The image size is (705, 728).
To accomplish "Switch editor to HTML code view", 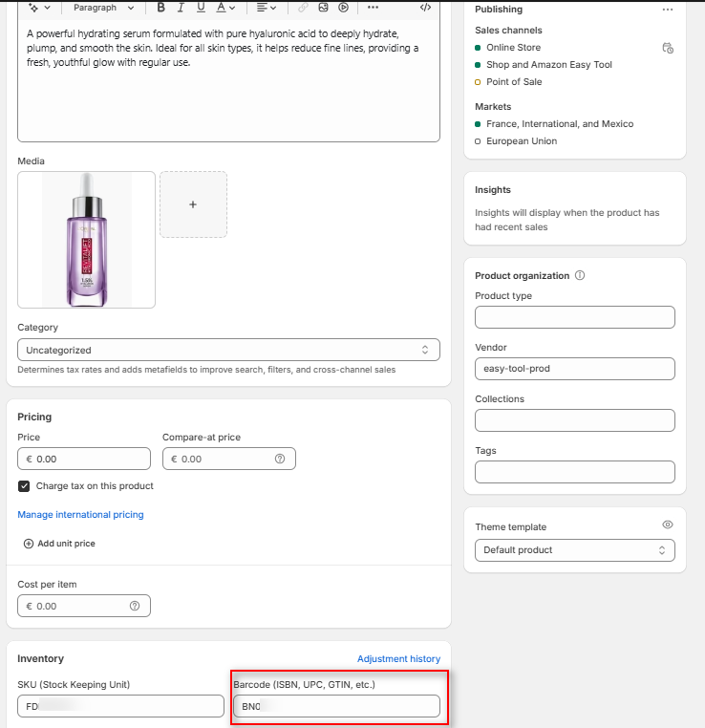I will tap(426, 8).
